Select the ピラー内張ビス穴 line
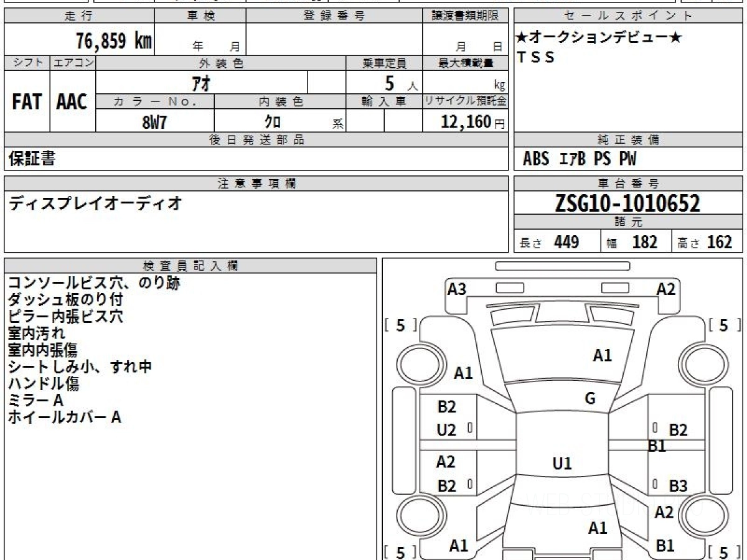 click(65, 317)
